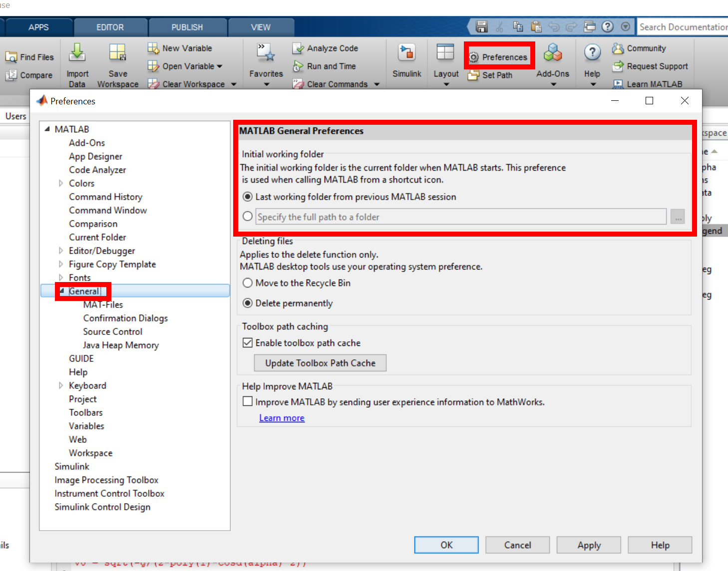This screenshot has height=571, width=728.
Task: Switch to the VIEW tab
Action: (x=261, y=27)
